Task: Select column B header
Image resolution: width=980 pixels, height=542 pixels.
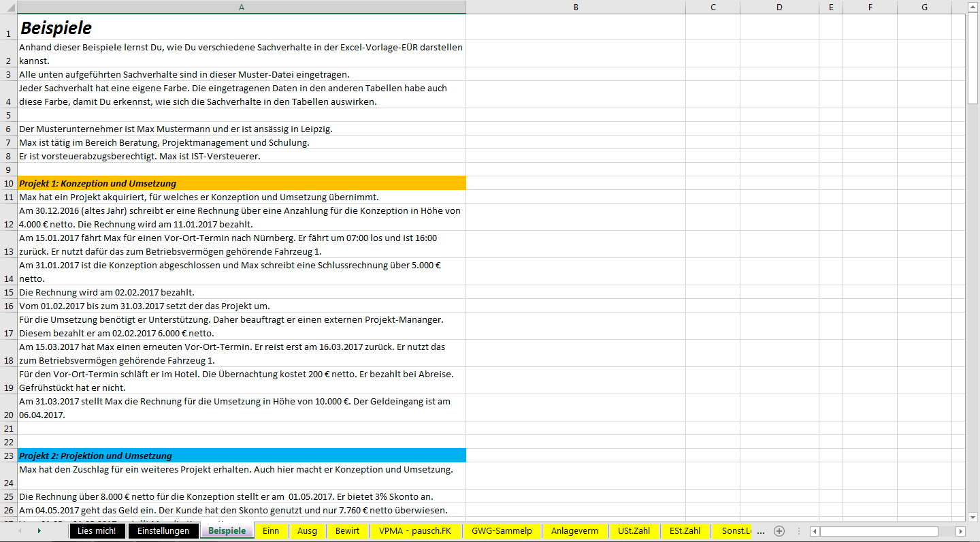Action: point(576,7)
